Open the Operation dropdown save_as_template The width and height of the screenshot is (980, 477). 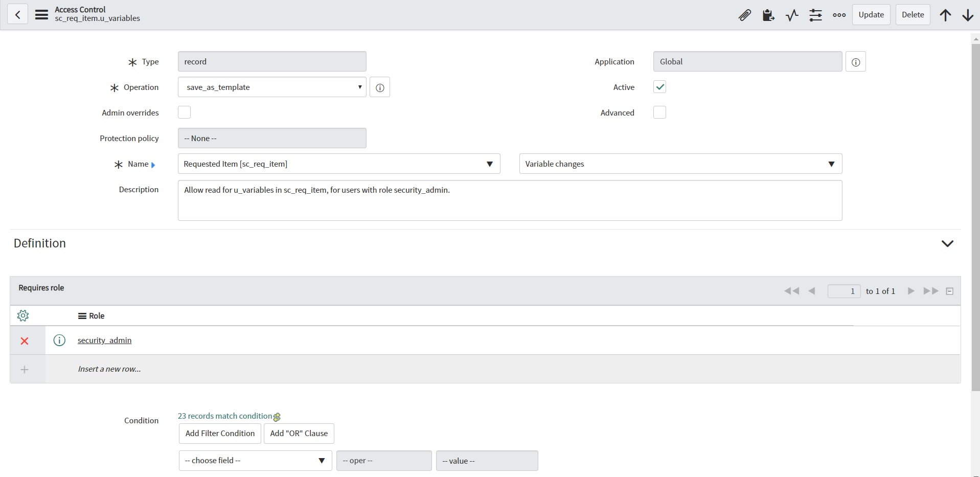click(271, 87)
